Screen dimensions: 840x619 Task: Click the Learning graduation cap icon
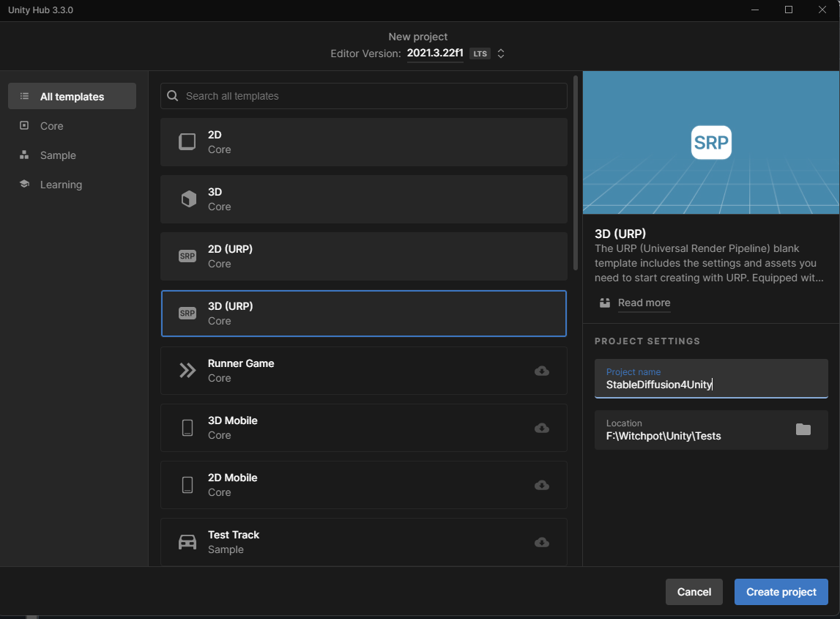[x=24, y=184]
